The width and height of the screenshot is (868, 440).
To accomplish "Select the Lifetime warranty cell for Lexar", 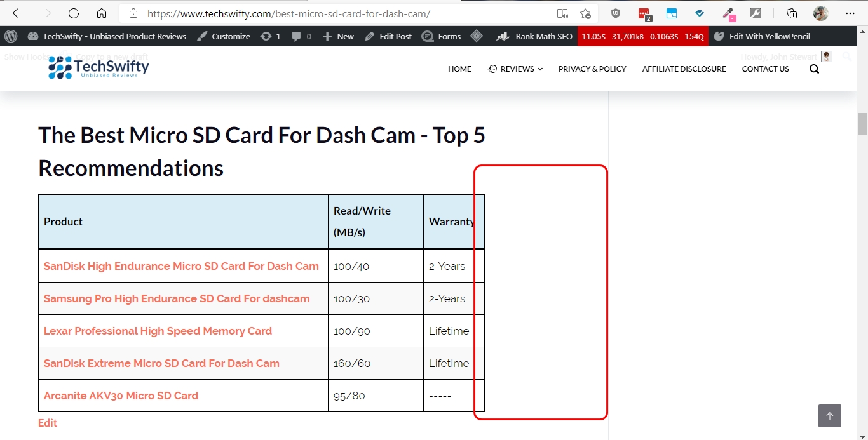I will (x=454, y=331).
